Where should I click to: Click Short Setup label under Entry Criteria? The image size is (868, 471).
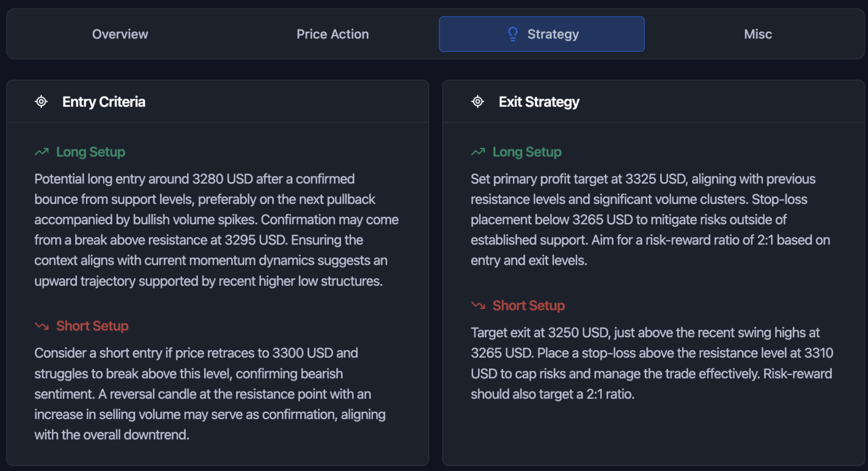pos(93,326)
